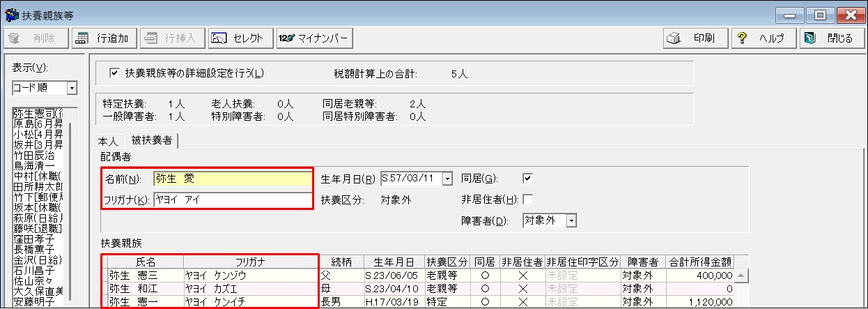Uncheck the 同居 checkbox for spouse
This screenshot has width=868, height=309.
(x=527, y=178)
